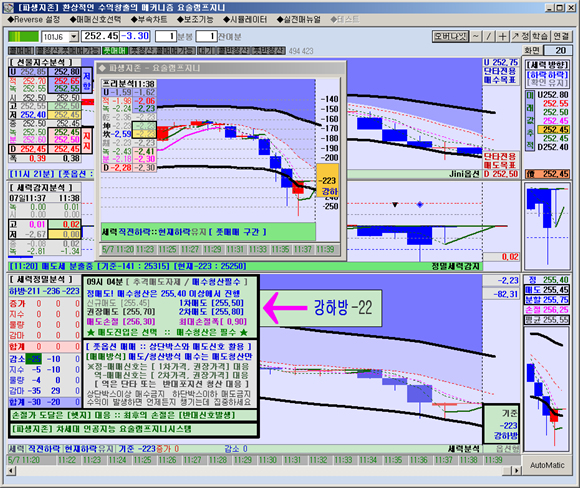Open the 시뮬레이터 menu
This screenshot has height=488, width=580.
tap(245, 20)
